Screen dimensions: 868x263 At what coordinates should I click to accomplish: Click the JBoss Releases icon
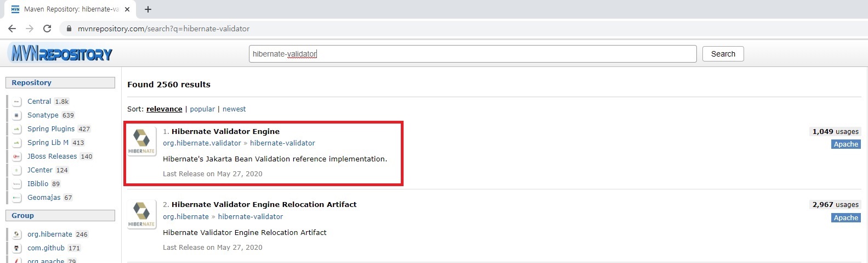[x=17, y=156]
